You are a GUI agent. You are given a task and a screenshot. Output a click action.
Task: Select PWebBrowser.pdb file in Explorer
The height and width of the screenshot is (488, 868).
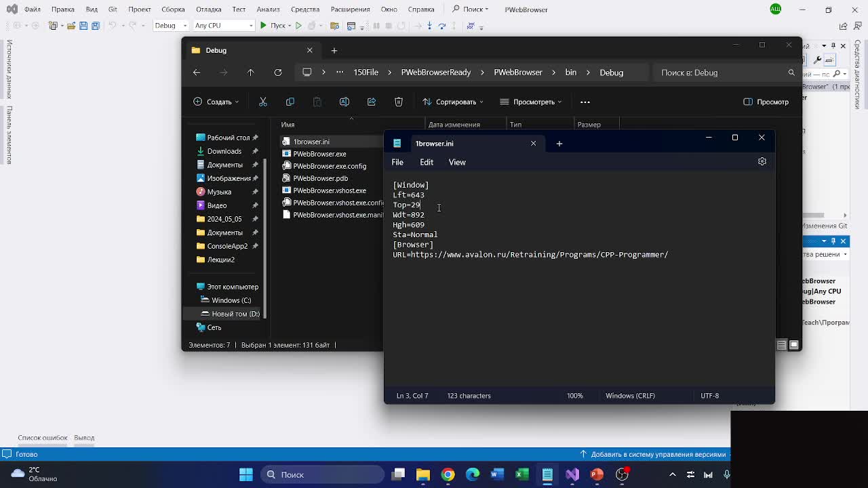[x=320, y=178]
